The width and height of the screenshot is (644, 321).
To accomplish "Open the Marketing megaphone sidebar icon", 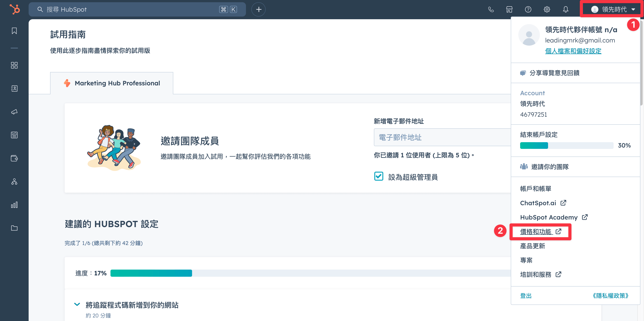I will [14, 112].
